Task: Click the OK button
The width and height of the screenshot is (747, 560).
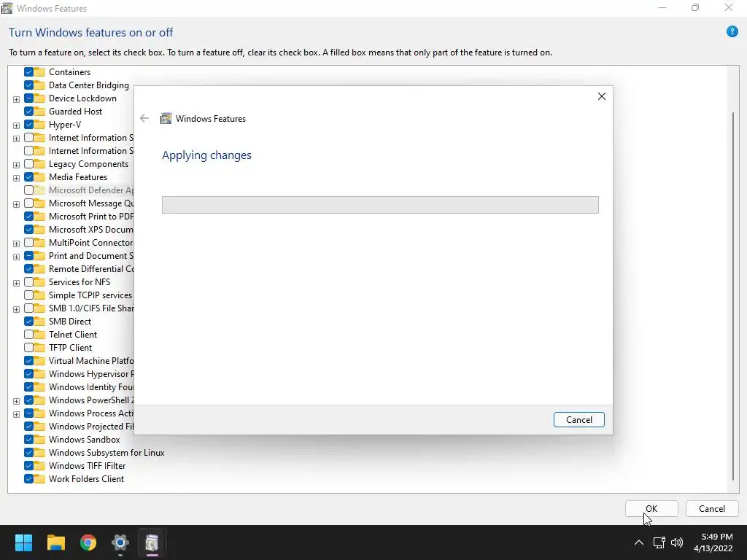Action: coord(651,508)
